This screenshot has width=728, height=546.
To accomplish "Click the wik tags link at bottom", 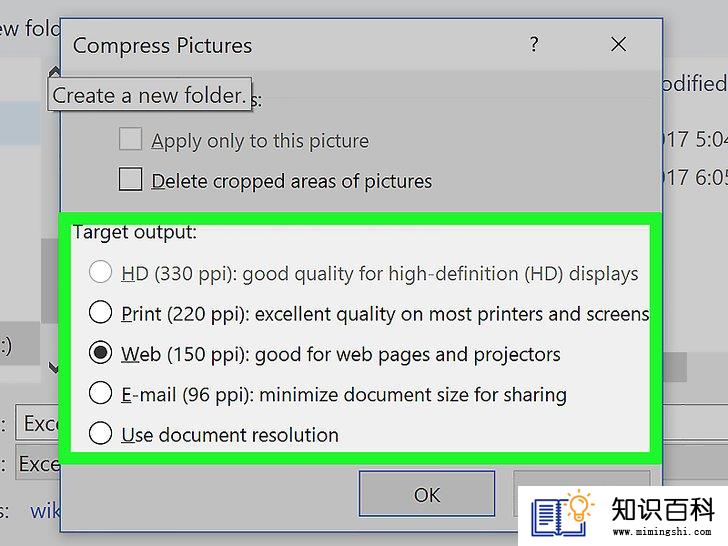I will [45, 511].
